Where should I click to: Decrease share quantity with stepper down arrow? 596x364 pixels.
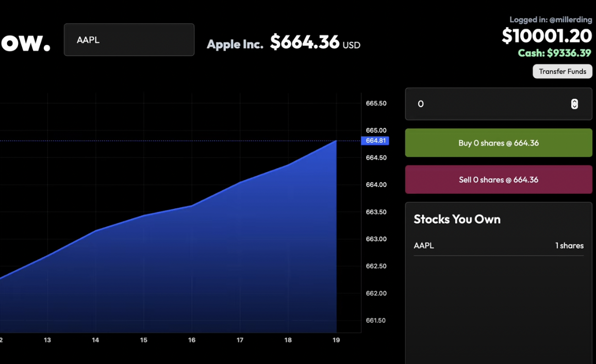[574, 107]
